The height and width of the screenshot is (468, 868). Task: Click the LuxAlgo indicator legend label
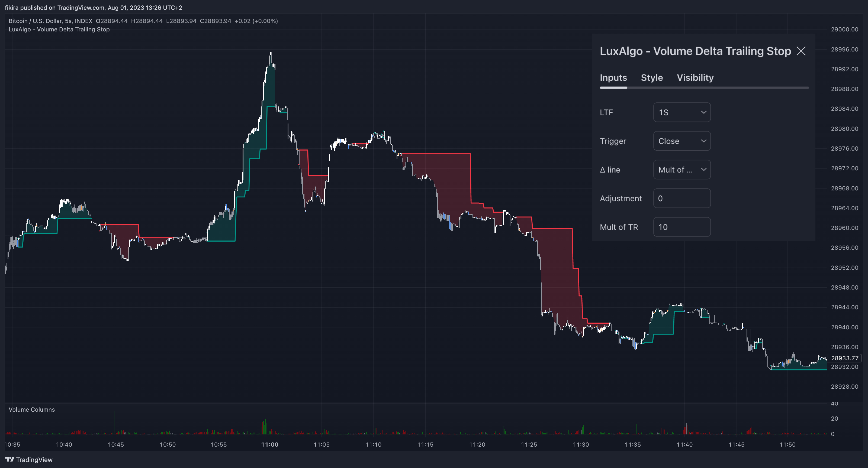59,29
